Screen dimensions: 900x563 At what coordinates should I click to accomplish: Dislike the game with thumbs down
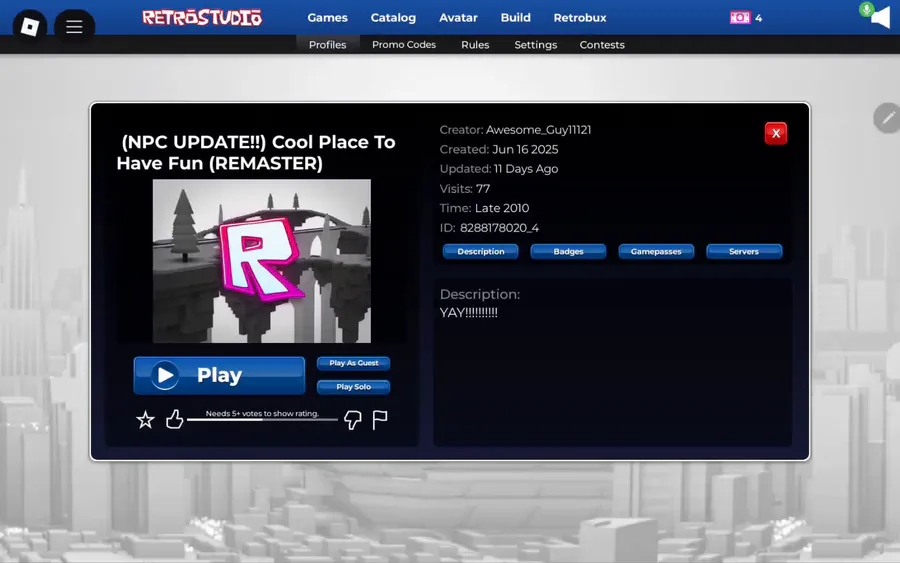coord(352,420)
